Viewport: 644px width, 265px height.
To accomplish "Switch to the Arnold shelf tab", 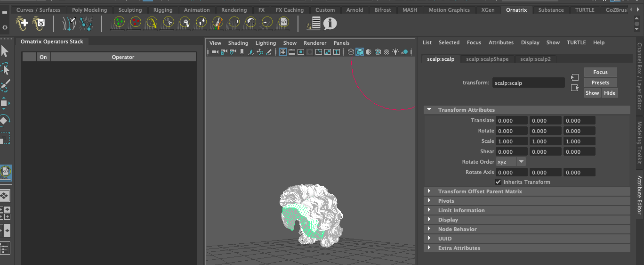I will (x=354, y=10).
